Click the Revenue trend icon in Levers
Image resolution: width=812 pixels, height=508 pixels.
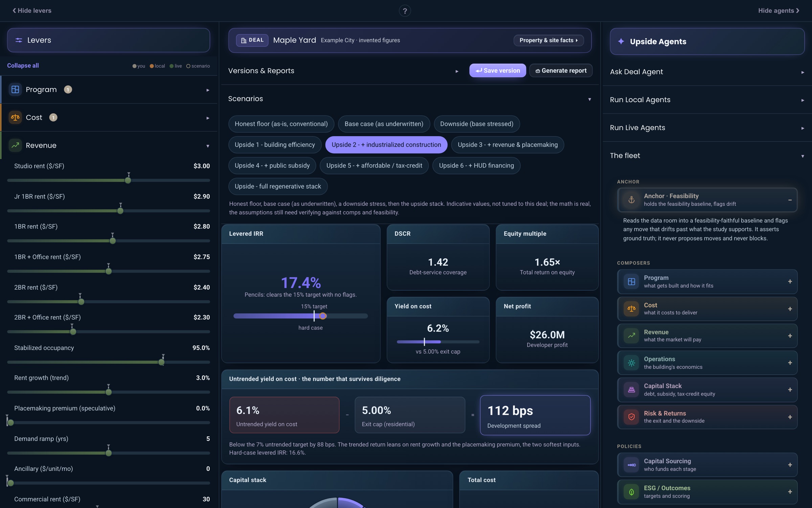[15, 145]
